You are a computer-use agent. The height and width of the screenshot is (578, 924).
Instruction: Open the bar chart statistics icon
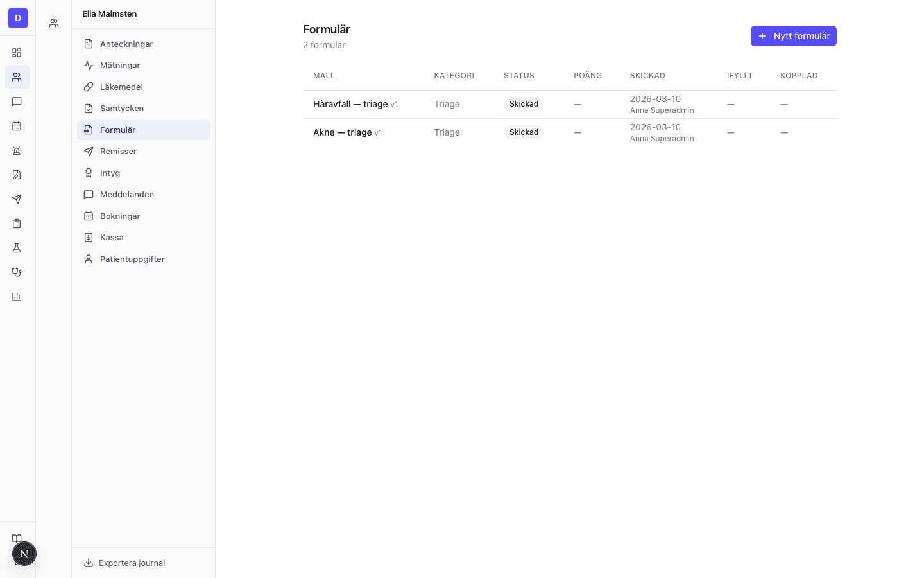[x=17, y=297]
